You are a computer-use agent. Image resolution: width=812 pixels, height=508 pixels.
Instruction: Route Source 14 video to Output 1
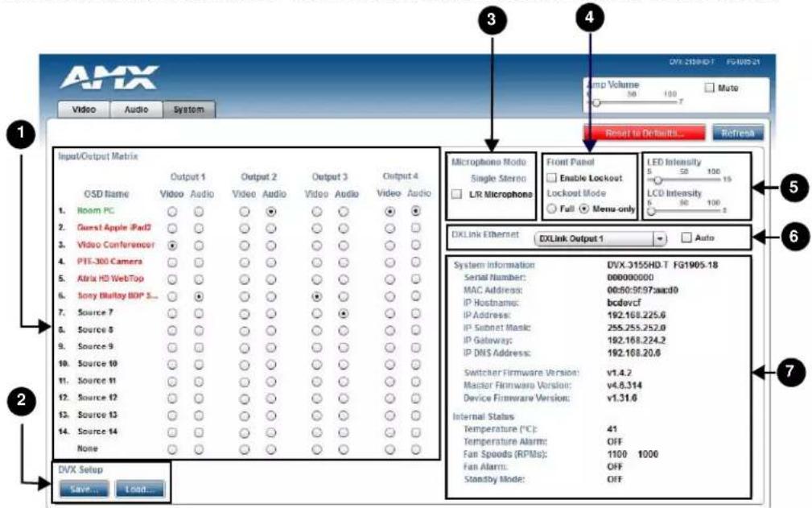pos(172,432)
